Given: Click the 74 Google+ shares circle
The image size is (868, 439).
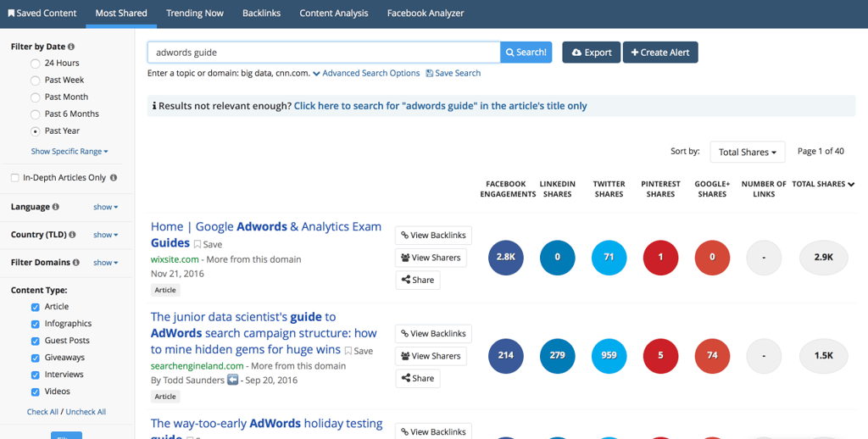Looking at the screenshot, I should point(712,356).
